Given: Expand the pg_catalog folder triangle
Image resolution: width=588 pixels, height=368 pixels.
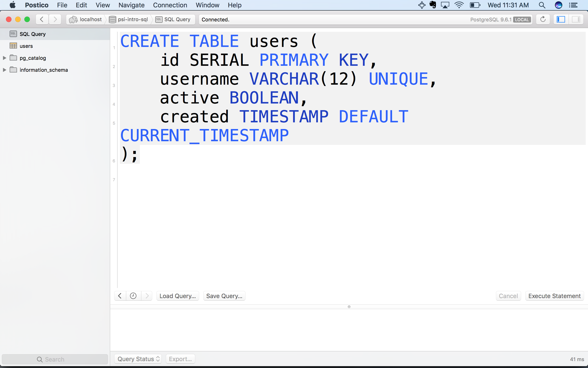Looking at the screenshot, I should click(4, 58).
